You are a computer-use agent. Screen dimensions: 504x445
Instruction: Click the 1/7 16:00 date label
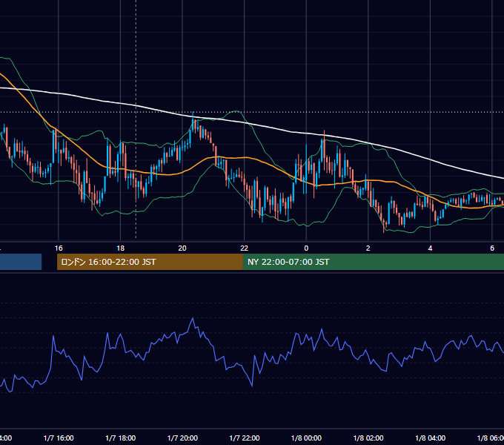59,438
